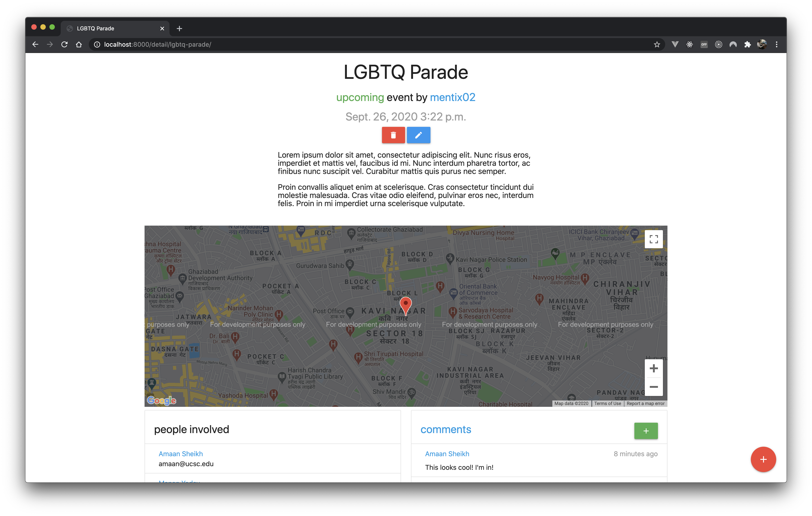This screenshot has width=812, height=516.
Task: Click the red floating plus button
Action: tap(763, 459)
